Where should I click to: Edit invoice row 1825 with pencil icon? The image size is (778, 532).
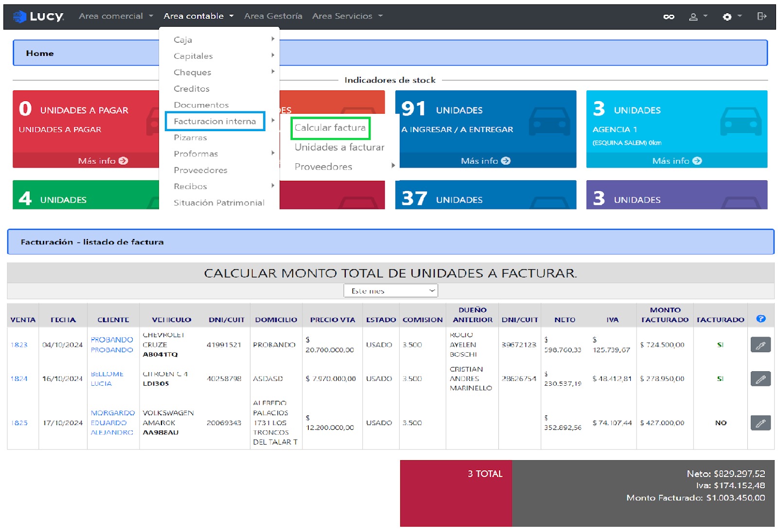coord(760,423)
